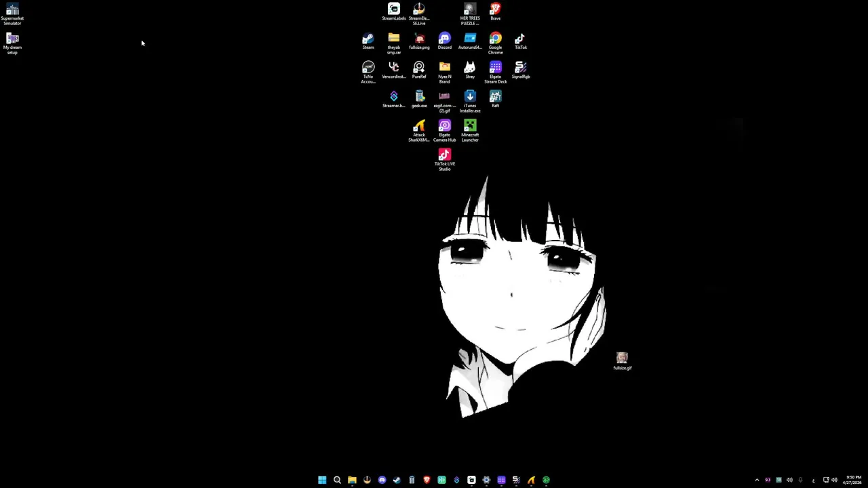Viewport: 868px width, 488px height.
Task: Select the fullsize.png file on desktop
Action: click(x=419, y=41)
